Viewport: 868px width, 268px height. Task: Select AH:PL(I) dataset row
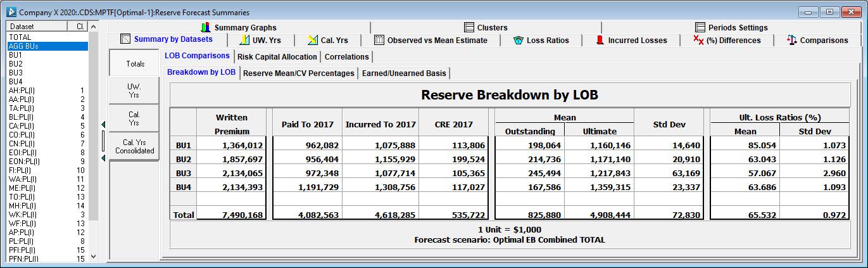click(47, 91)
